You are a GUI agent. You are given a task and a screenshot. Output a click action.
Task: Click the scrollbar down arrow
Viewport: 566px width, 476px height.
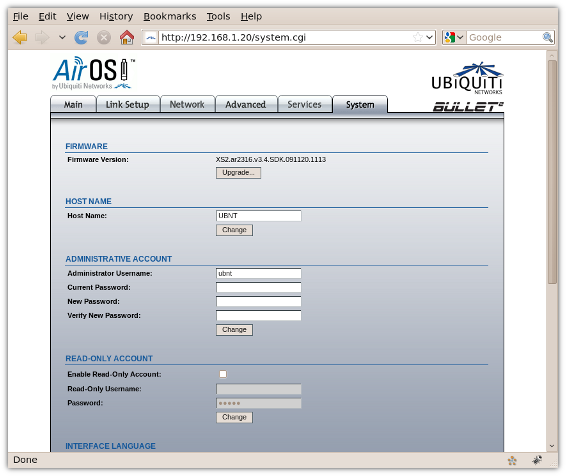coord(552,446)
